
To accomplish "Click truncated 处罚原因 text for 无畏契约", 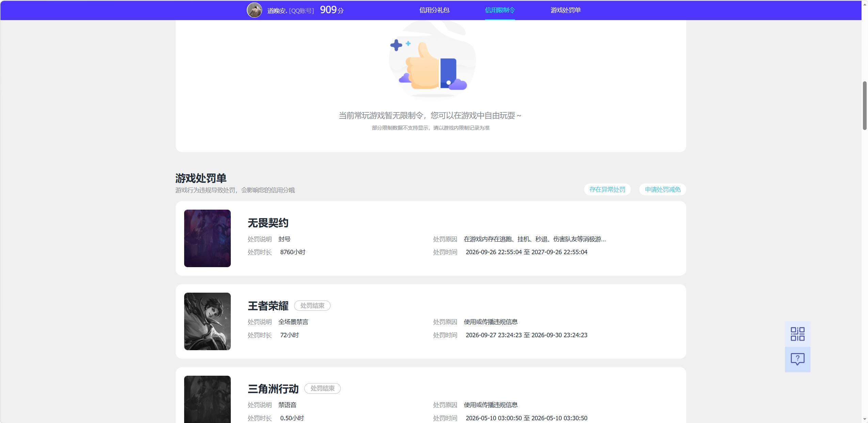I will (535, 239).
